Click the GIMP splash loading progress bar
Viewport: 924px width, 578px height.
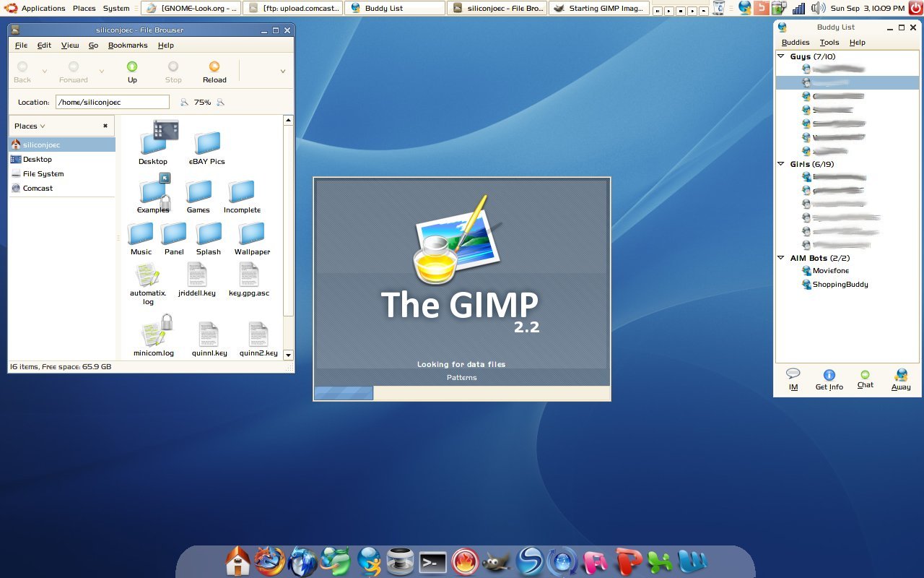[462, 393]
